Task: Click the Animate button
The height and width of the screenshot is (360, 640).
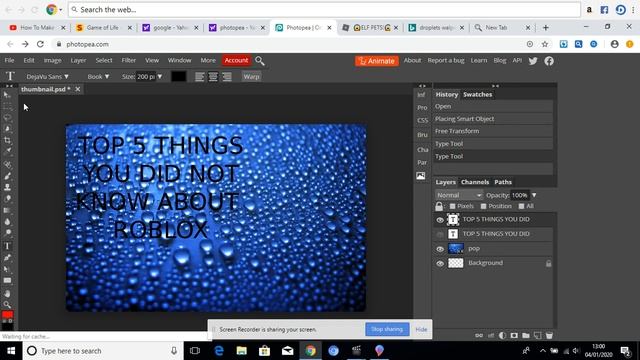Action: 377,61
